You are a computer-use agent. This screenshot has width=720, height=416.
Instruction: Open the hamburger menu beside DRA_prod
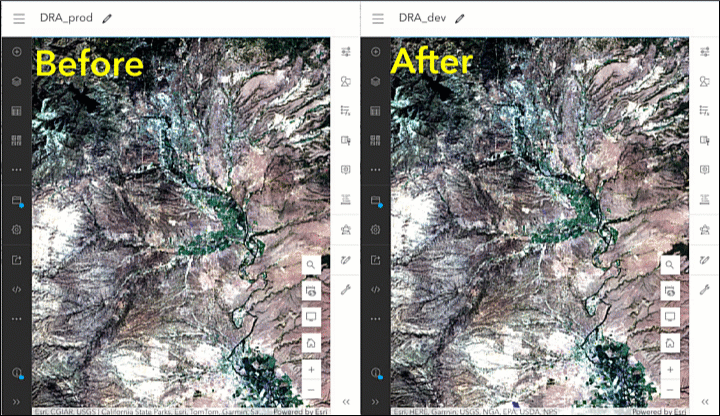[x=19, y=18]
